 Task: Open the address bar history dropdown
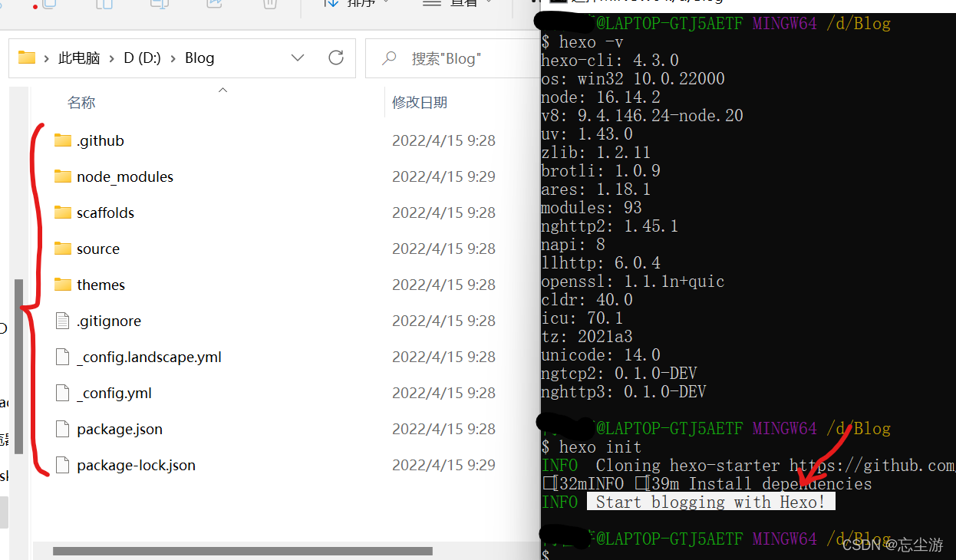pos(298,58)
